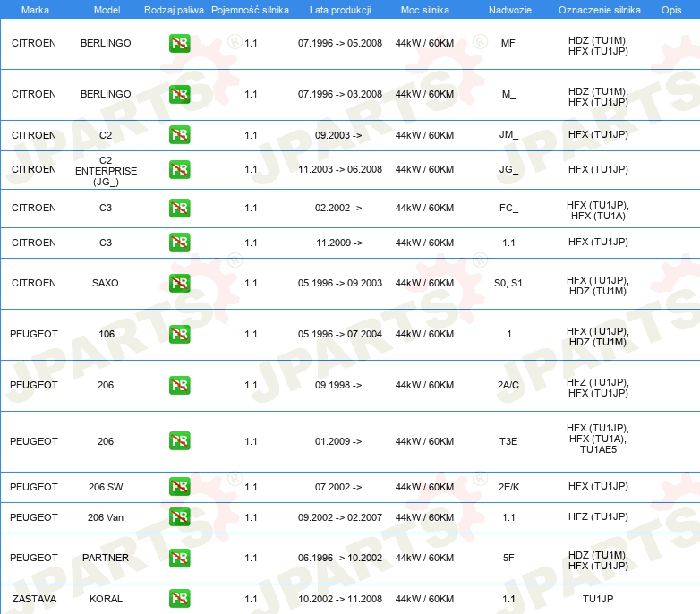Screen dimensions: 700x614
Task: Select the fuel icon in the 206 SW row
Action: 180,487
